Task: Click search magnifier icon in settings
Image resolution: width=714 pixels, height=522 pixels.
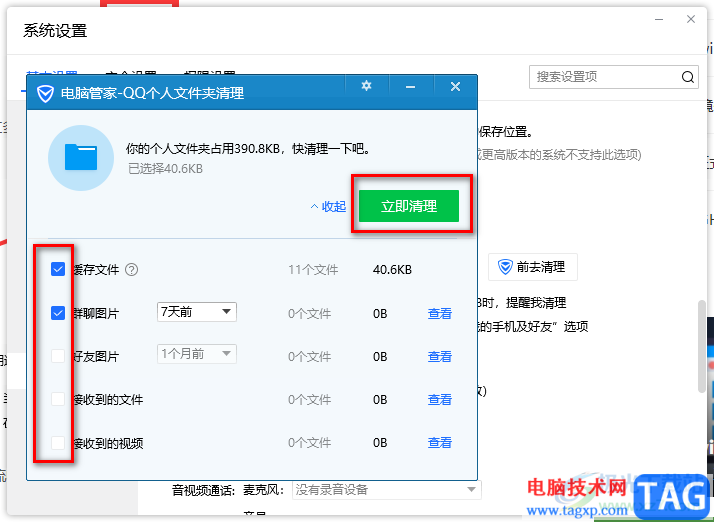Action: (688, 77)
